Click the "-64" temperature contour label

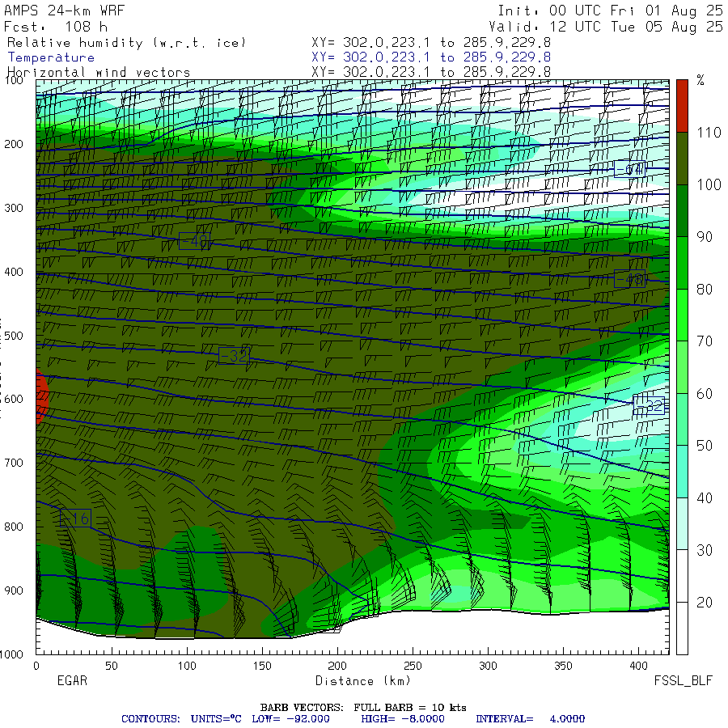(629, 170)
